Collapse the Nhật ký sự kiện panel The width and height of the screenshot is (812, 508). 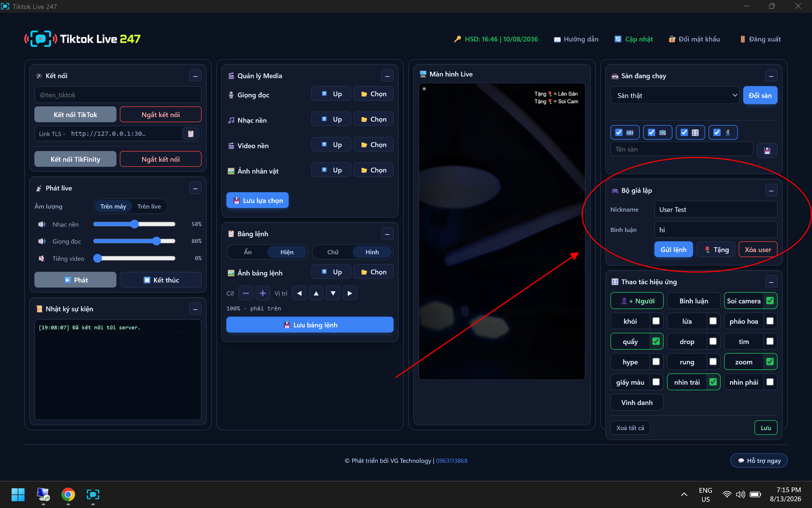click(x=195, y=309)
